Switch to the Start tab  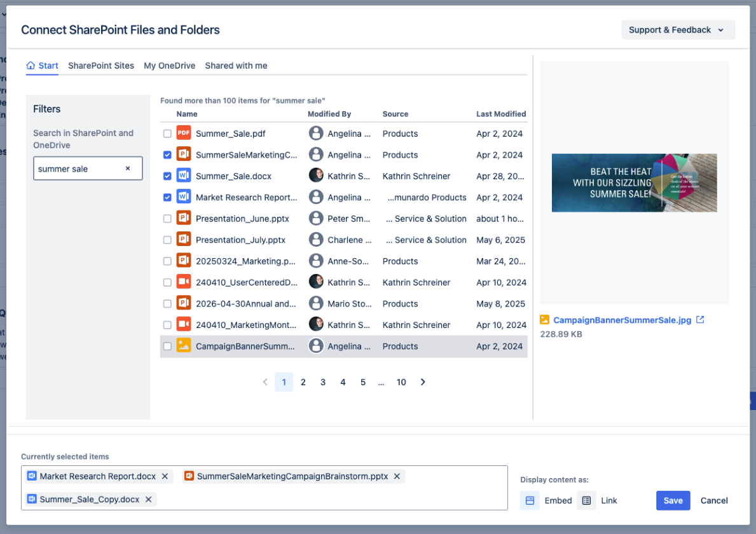tap(42, 65)
